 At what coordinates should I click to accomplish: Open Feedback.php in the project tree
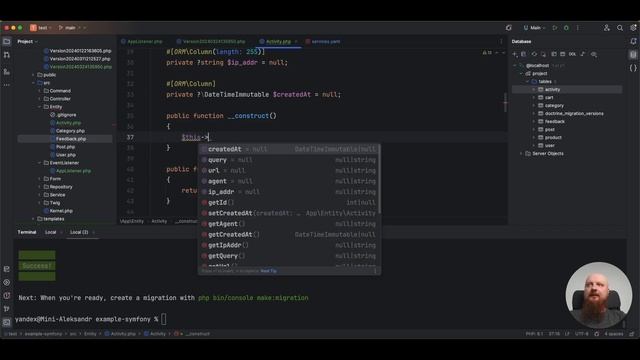point(71,139)
